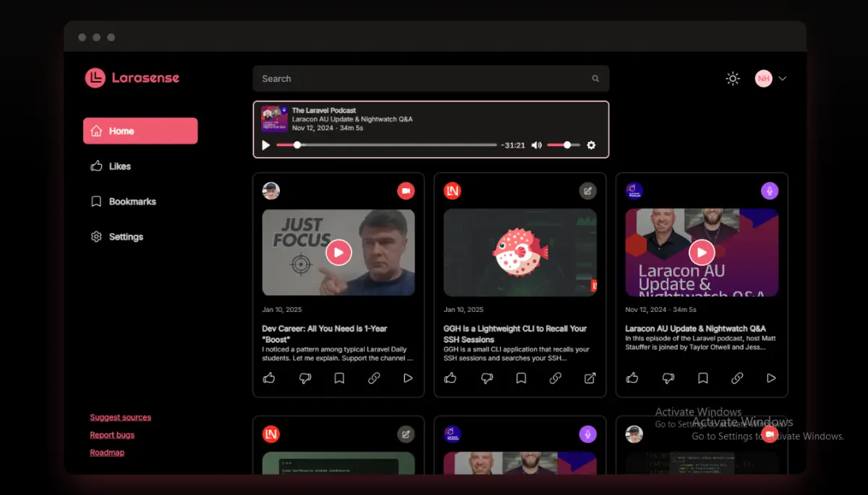The height and width of the screenshot is (495, 868).
Task: Like the Dev Career video post
Action: 269,378
